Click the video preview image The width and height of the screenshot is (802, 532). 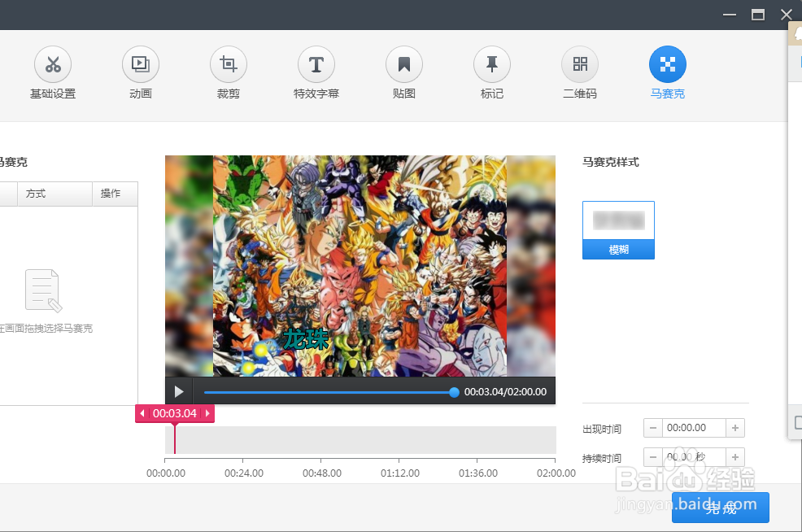coord(360,266)
